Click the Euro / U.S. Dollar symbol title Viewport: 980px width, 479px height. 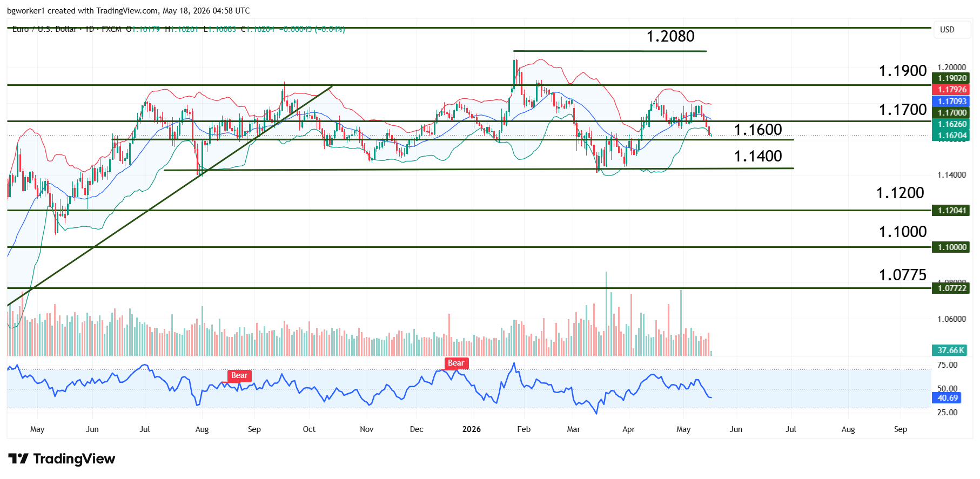click(x=44, y=29)
